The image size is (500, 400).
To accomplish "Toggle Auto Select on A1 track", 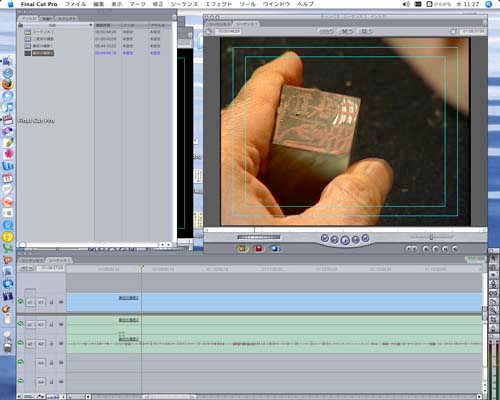I will click(x=61, y=324).
